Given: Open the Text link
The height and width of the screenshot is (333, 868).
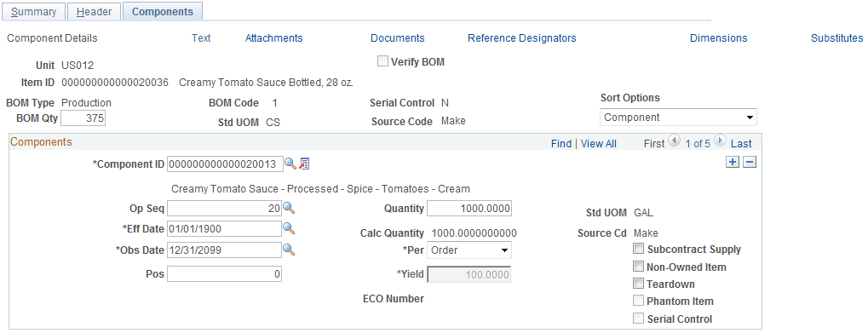Looking at the screenshot, I should click(201, 38).
